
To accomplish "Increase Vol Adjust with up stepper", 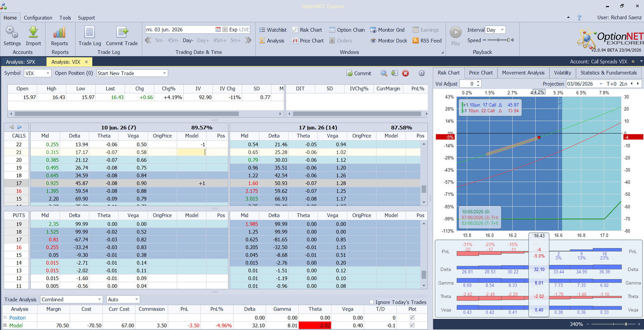I will (478, 82).
